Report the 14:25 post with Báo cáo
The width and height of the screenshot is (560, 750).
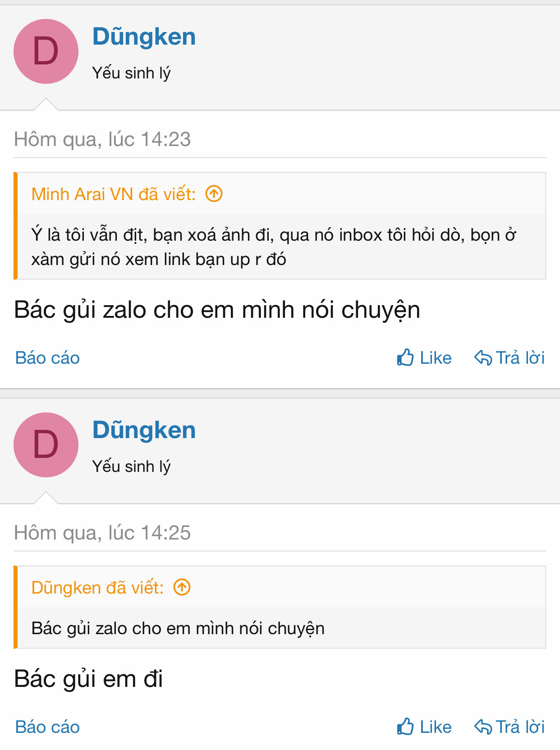point(47,727)
